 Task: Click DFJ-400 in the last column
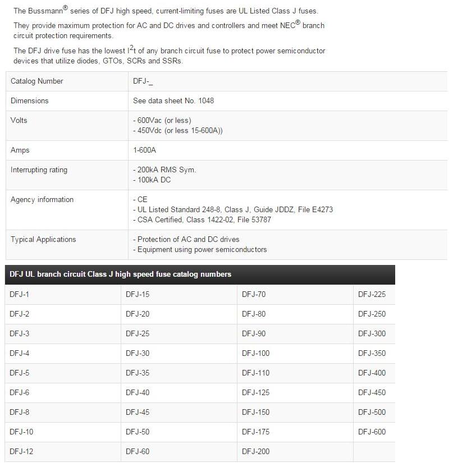[x=372, y=373]
